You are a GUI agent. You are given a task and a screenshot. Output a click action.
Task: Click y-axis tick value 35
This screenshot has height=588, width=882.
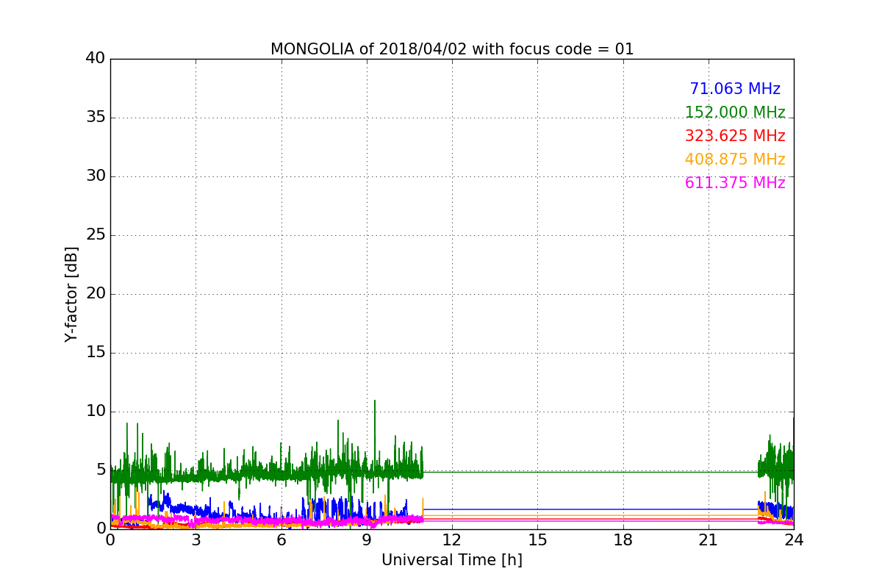96,118
